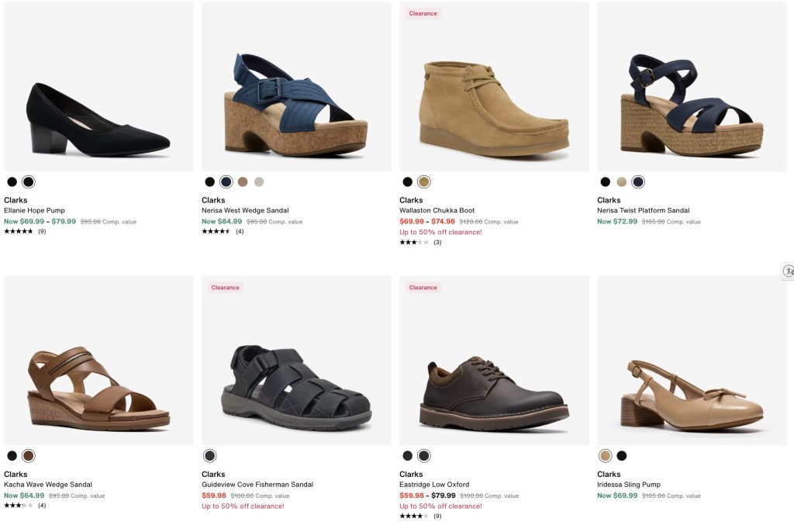The image size is (794, 532).
Task: Click the Iridessa Sling Pump title
Action: (x=628, y=485)
